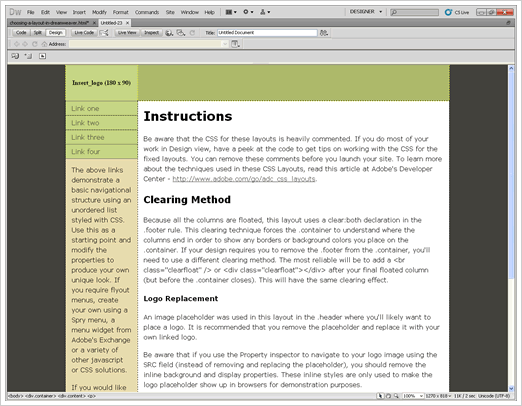This screenshot has width=522, height=406.
Task: Click the restore panel icon at tab bar right
Action: pyautogui.click(x=508, y=23)
